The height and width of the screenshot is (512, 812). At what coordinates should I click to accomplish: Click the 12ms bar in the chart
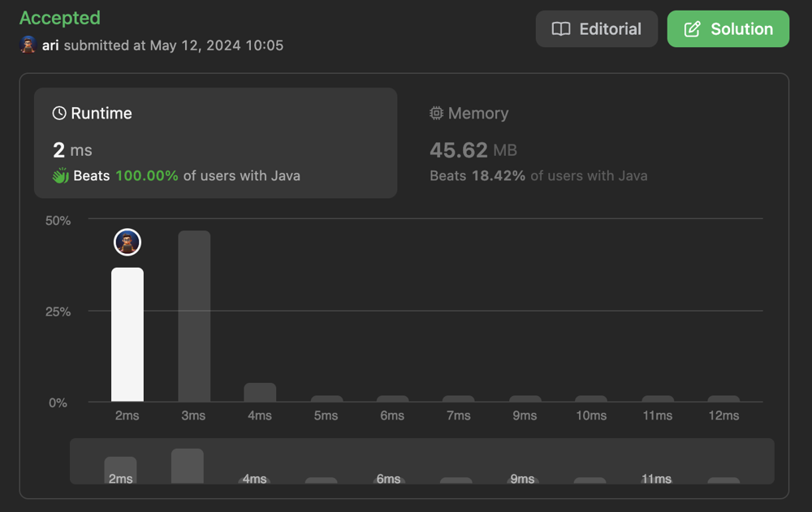(x=723, y=398)
